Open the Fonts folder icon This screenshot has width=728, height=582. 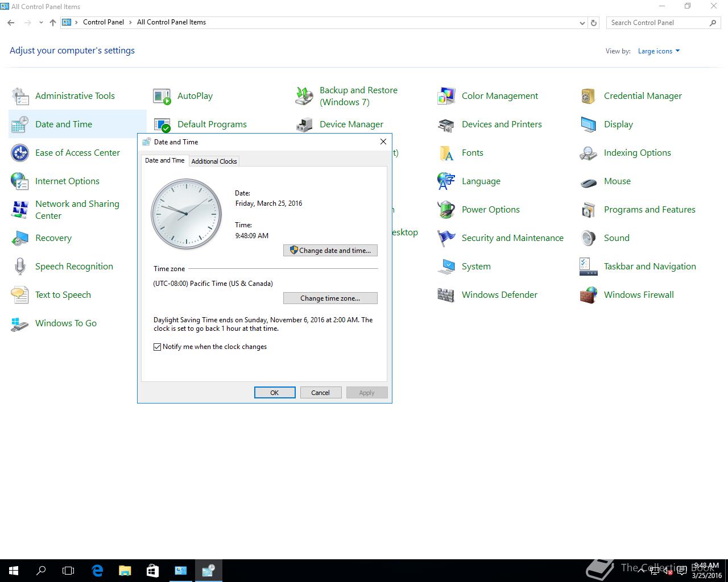(x=446, y=153)
